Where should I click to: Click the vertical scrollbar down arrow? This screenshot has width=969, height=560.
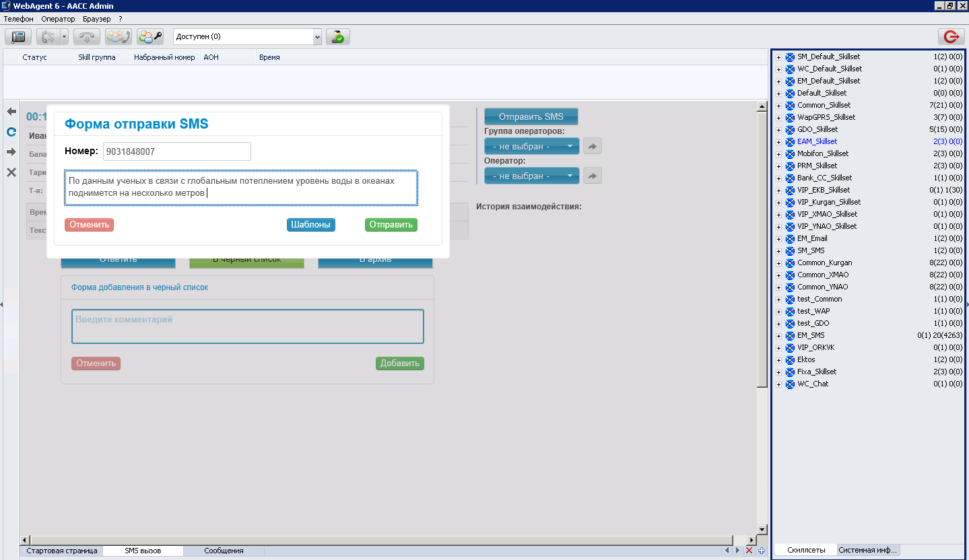(762, 530)
